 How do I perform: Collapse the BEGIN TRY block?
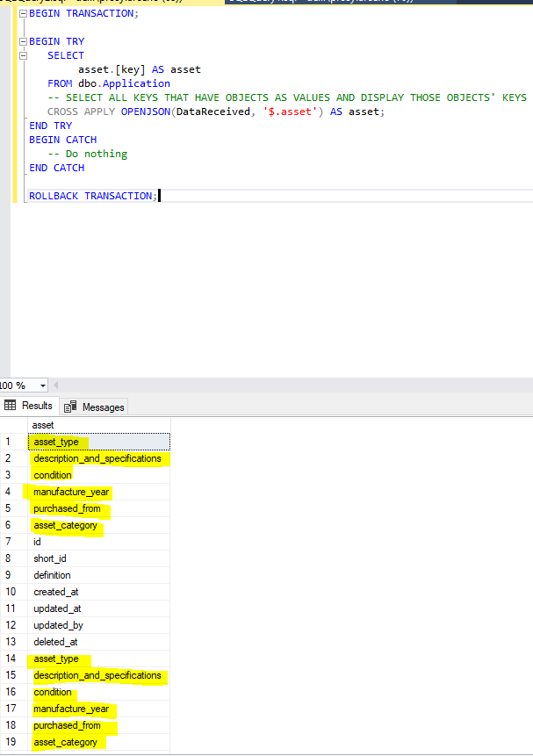click(23, 41)
